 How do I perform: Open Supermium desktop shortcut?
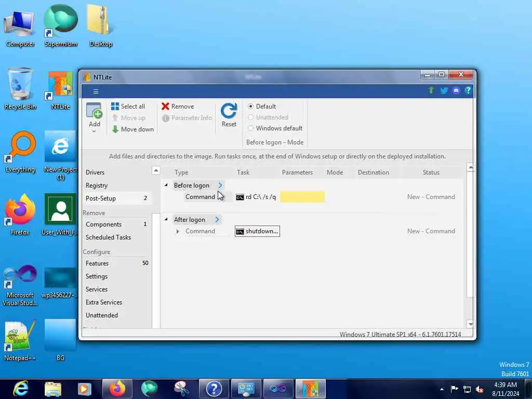61,26
